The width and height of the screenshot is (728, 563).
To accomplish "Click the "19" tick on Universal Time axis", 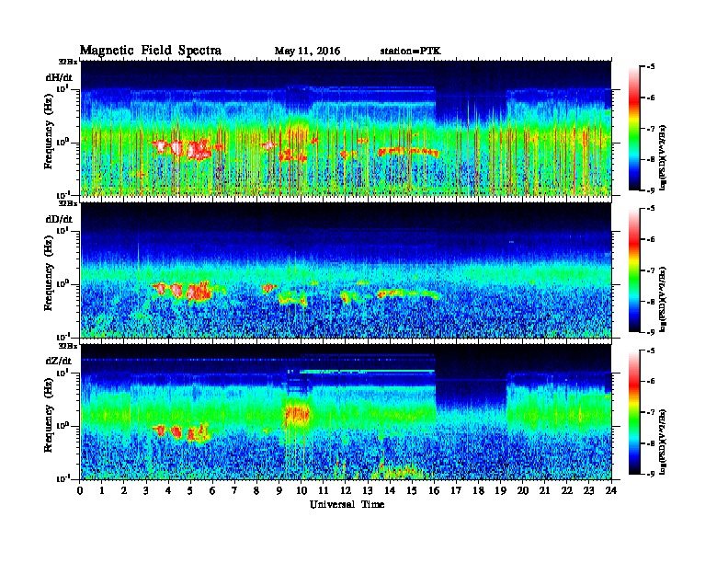I will [500, 490].
